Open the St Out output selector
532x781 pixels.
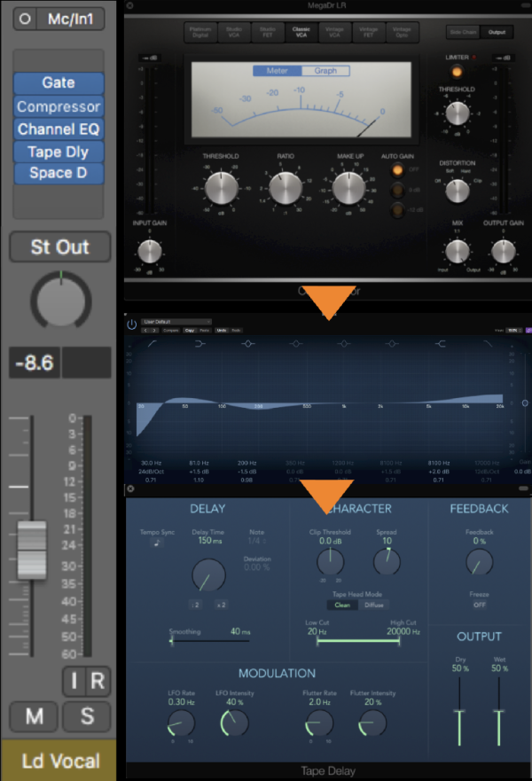click(x=59, y=247)
